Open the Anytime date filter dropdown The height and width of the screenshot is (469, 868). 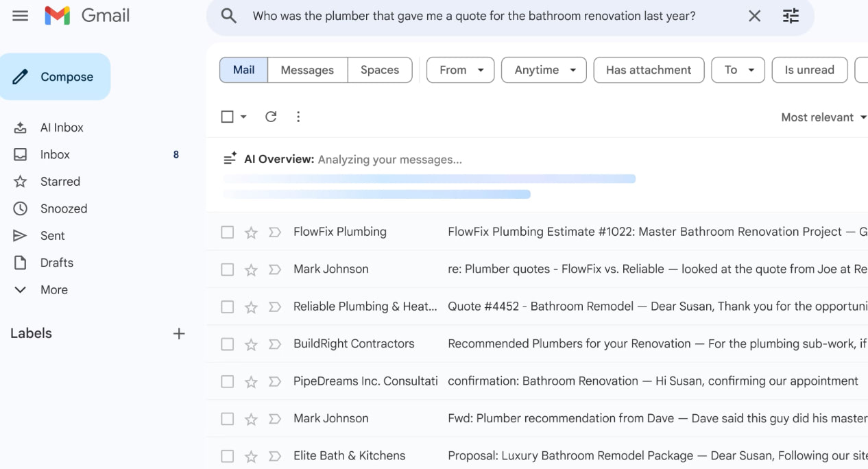pyautogui.click(x=543, y=69)
